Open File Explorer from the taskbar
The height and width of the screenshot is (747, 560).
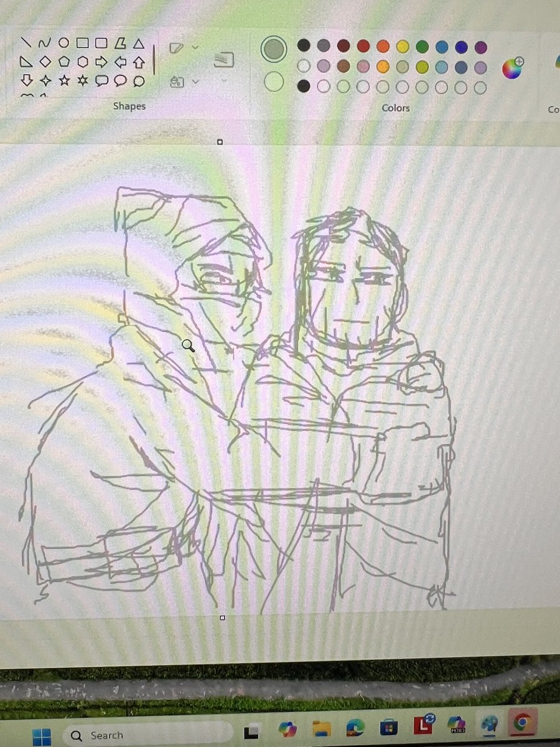(321, 729)
